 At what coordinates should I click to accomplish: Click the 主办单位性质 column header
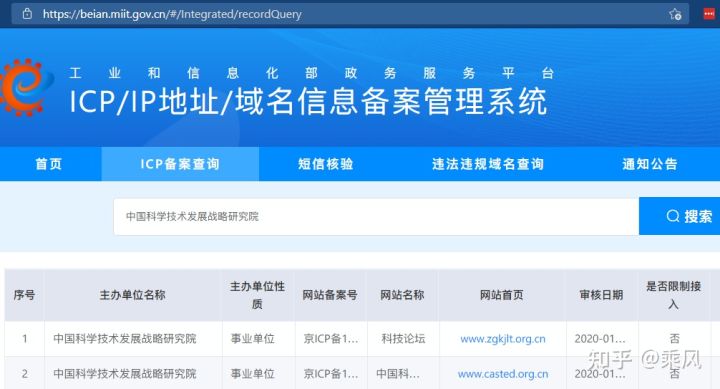[258, 295]
